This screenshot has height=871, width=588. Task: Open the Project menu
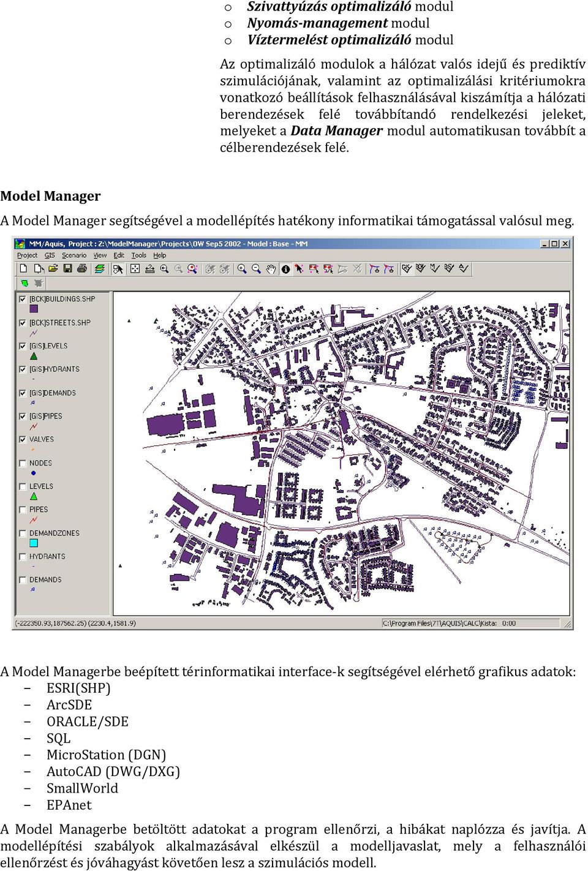click(27, 255)
